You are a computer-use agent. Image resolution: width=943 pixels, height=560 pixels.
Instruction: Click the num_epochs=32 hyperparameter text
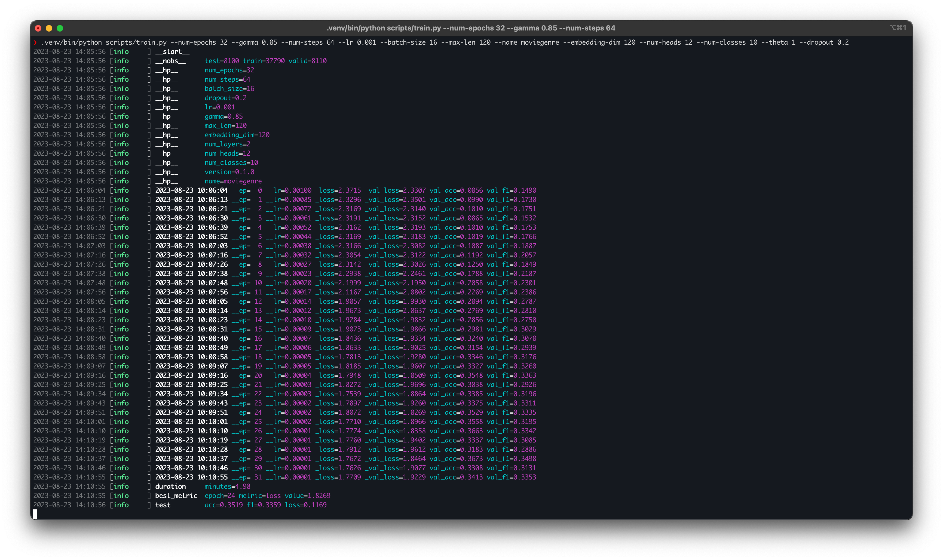coord(229,70)
